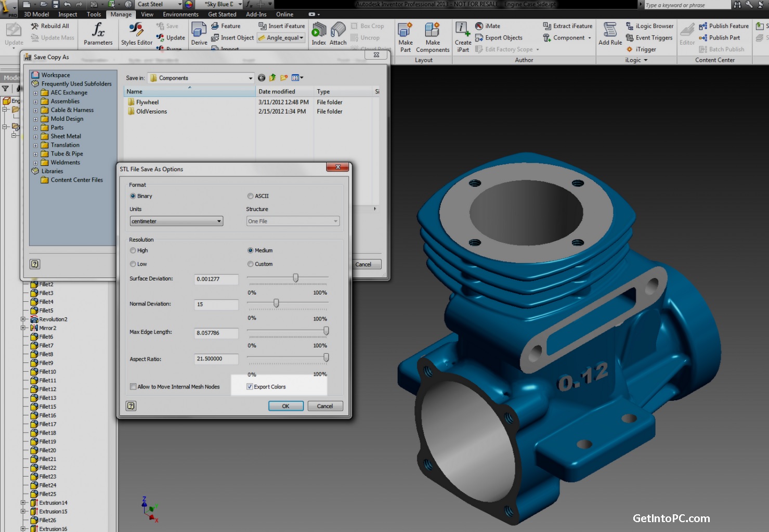Open the Get Started tab

tap(222, 14)
